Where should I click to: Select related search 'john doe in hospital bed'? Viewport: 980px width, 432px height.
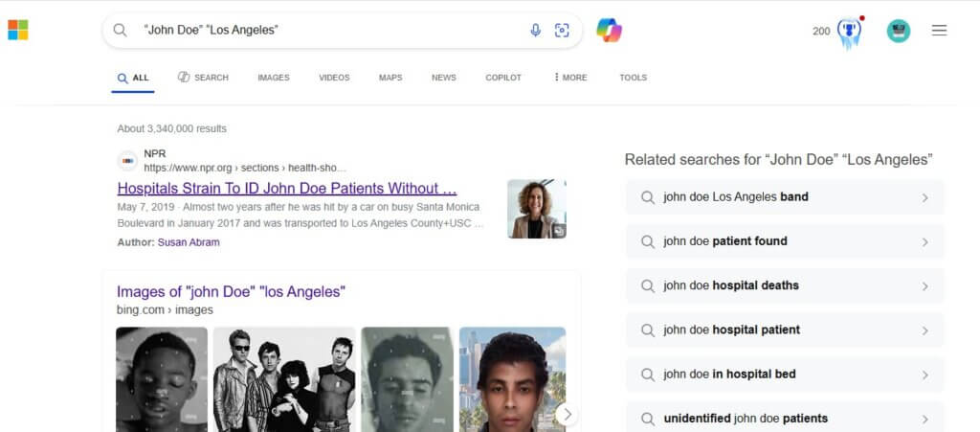pyautogui.click(x=785, y=375)
